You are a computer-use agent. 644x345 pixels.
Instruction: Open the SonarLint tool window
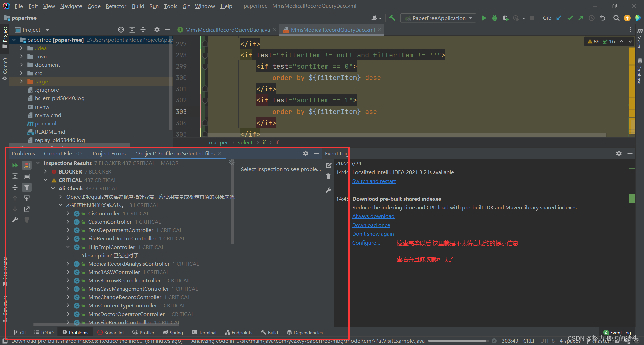[111, 332]
